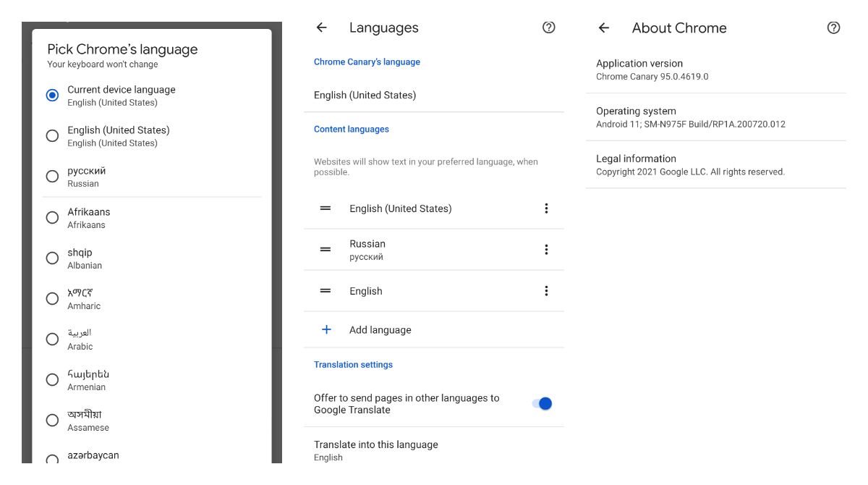This screenshot has height=485, width=868.
Task: Choose the Armenian language radio button
Action: [x=52, y=379]
